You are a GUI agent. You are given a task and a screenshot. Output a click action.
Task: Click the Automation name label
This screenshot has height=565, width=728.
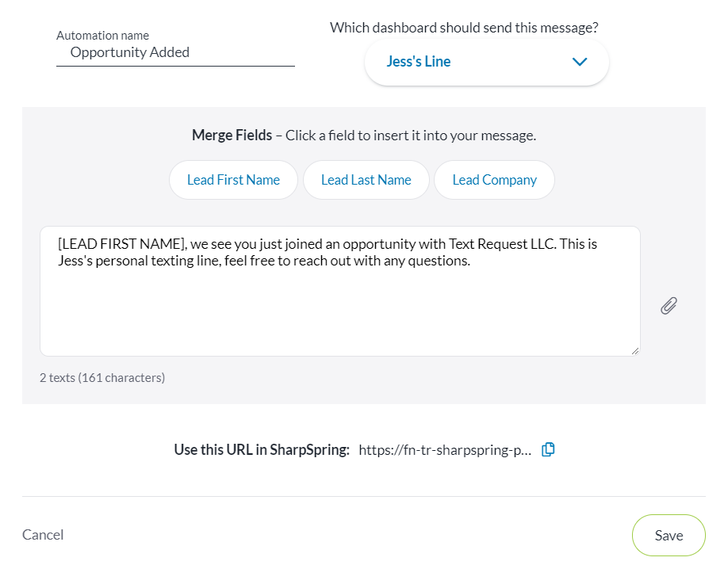(x=102, y=36)
